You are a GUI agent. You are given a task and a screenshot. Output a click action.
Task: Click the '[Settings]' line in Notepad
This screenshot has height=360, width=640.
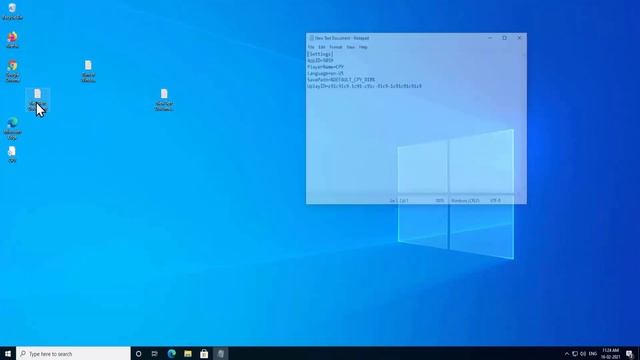click(320, 54)
